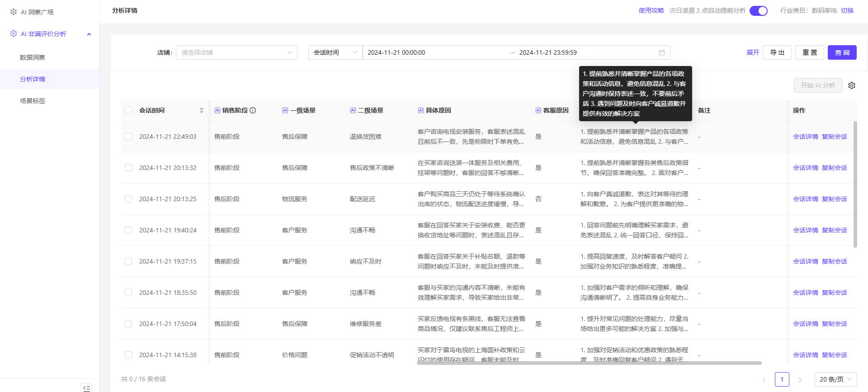Click 维修服务差 scenario cell

coord(366,324)
